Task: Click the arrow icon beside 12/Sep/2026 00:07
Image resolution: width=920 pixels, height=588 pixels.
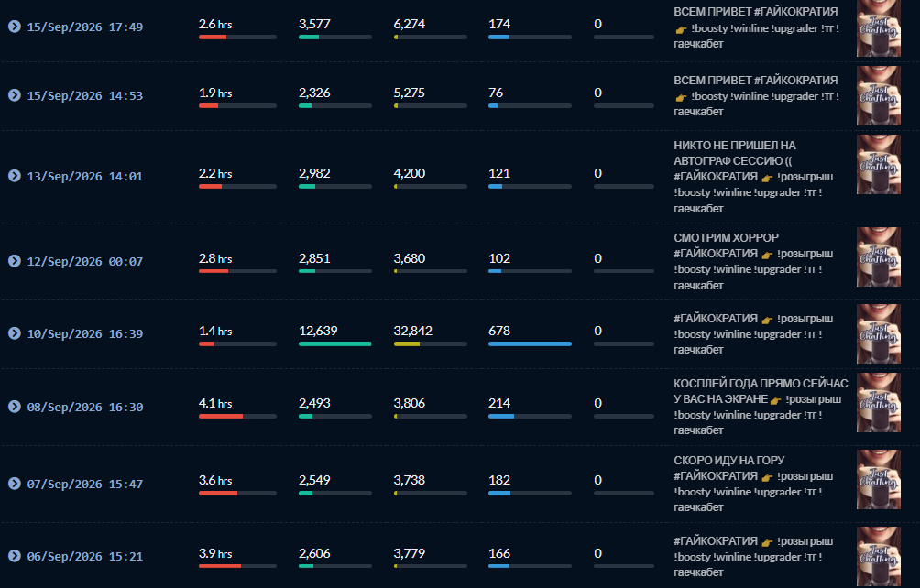Action: click(x=15, y=261)
